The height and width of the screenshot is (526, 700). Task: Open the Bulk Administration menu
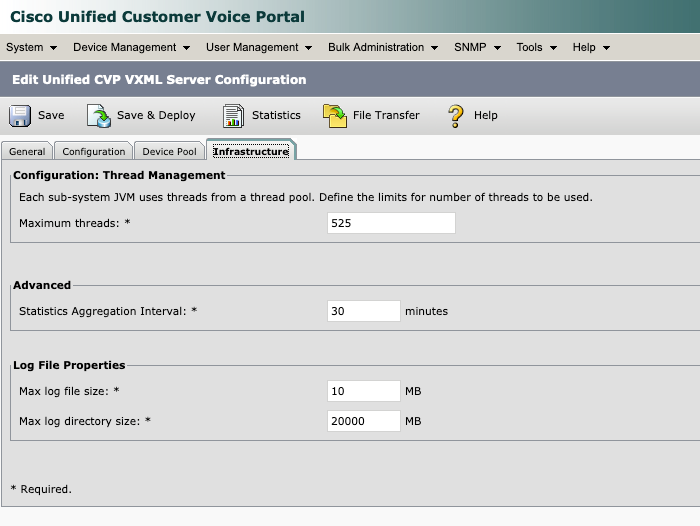click(x=383, y=47)
